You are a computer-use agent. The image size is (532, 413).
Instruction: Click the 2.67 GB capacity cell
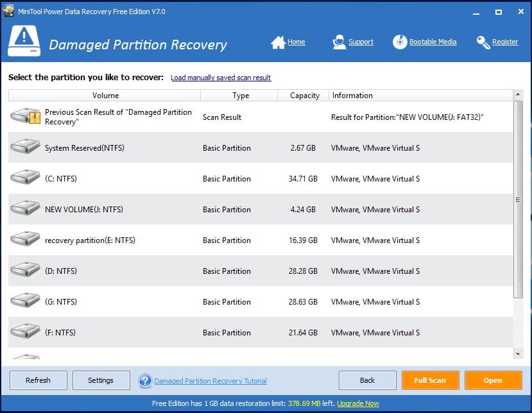point(303,148)
